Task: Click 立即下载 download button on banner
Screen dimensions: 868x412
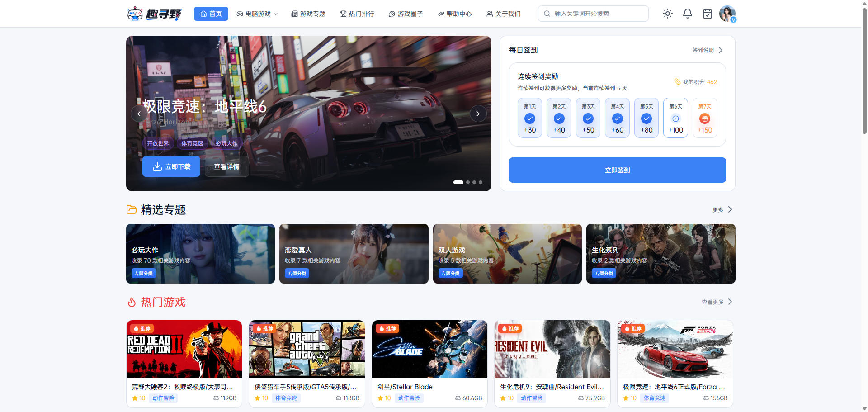Action: click(x=171, y=166)
